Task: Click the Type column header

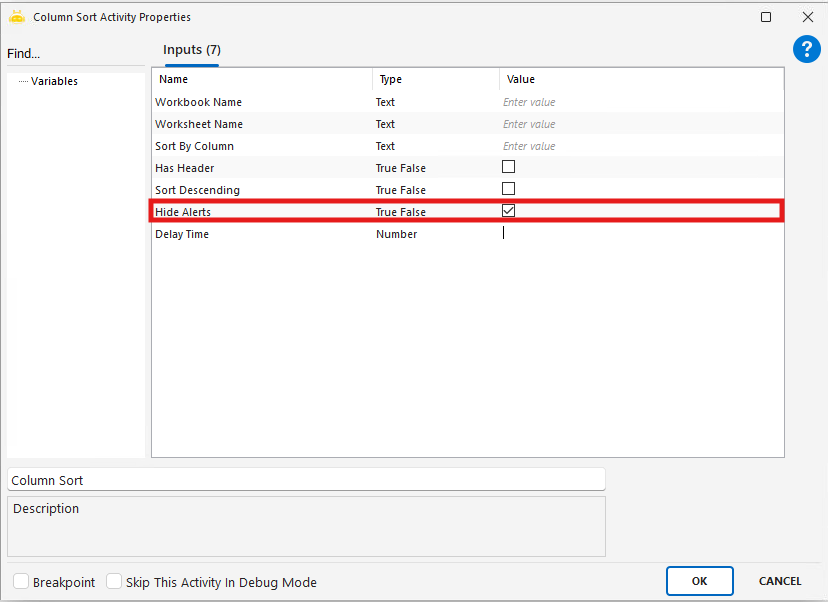Action: (390, 79)
